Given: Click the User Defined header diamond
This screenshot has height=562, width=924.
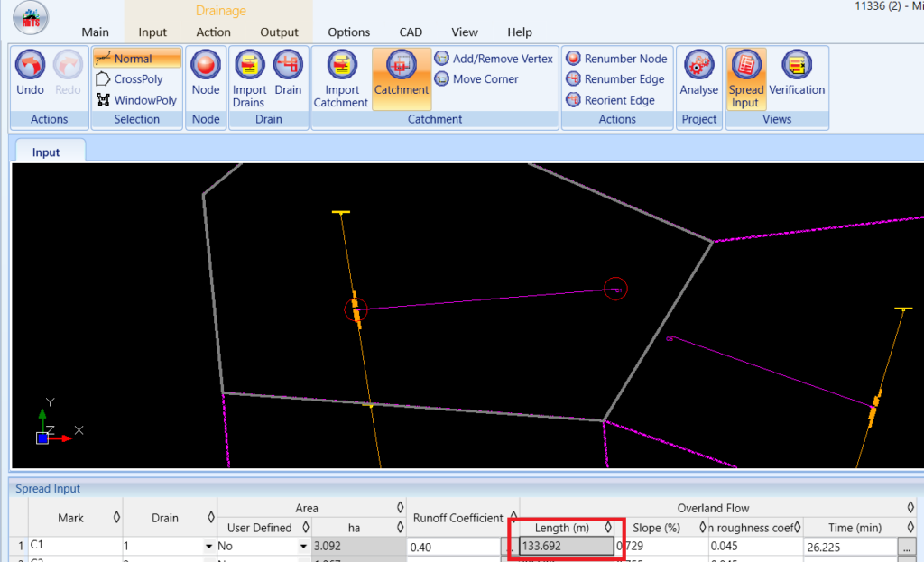Looking at the screenshot, I should [306, 527].
